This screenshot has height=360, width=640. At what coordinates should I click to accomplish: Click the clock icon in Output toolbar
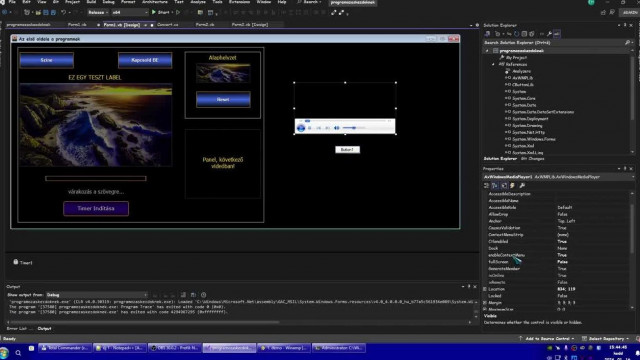pos(203,295)
